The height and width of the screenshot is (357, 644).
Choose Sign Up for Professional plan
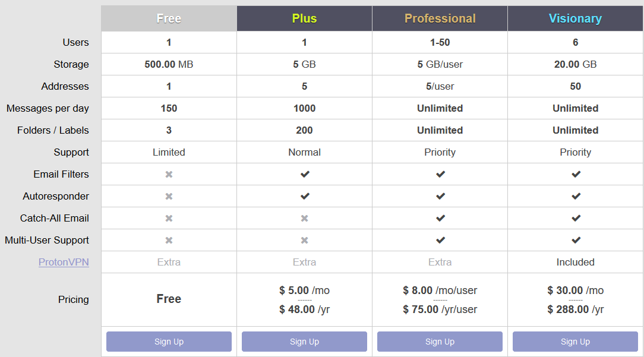coord(440,342)
